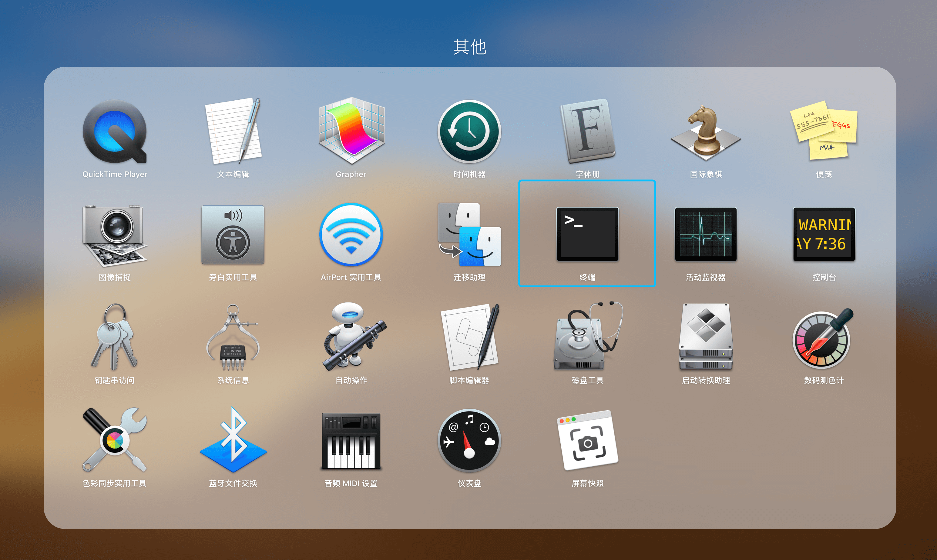Open 系统信息 (System Information) icon
937x560 pixels.
pyautogui.click(x=233, y=337)
